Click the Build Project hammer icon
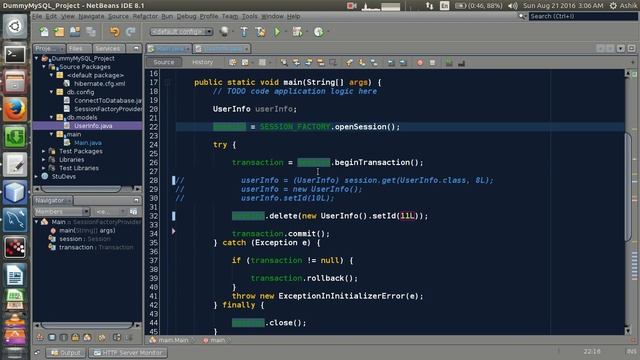 tap(244, 31)
